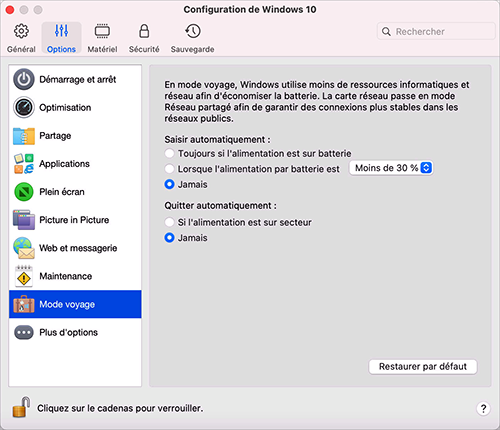Open help with the question mark button
This screenshot has width=500, height=430.
pos(483,408)
